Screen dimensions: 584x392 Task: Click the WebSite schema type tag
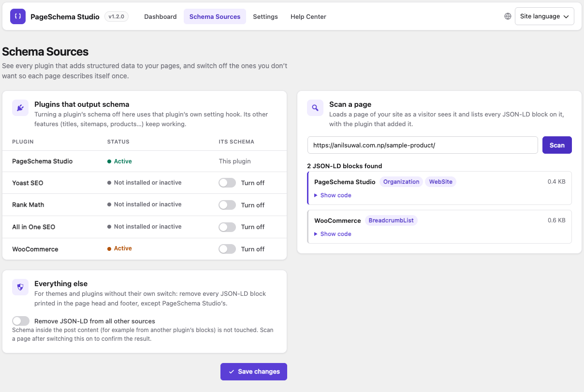[x=441, y=182]
